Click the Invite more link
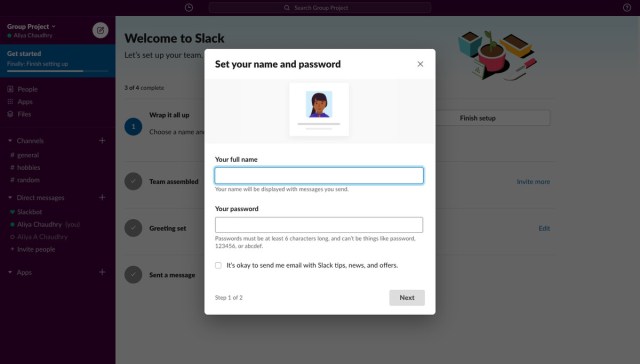This screenshot has width=640, height=364. pos(533,182)
